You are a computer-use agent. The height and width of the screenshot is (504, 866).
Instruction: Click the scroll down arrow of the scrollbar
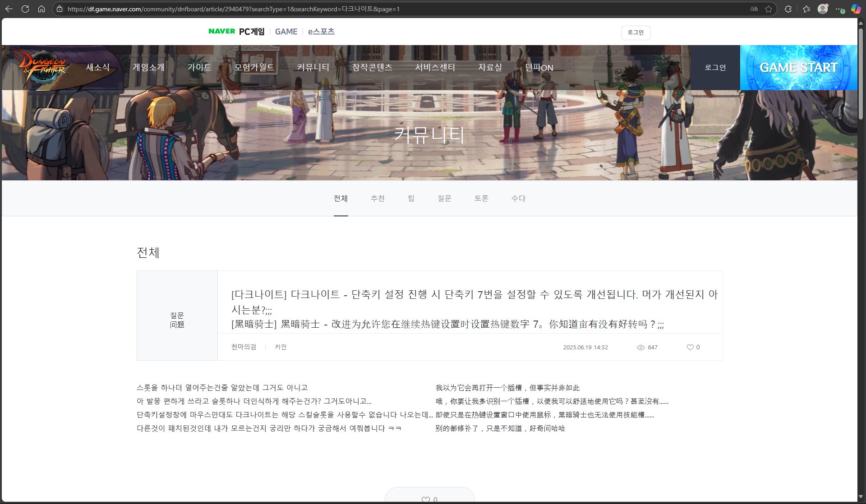pos(861,497)
